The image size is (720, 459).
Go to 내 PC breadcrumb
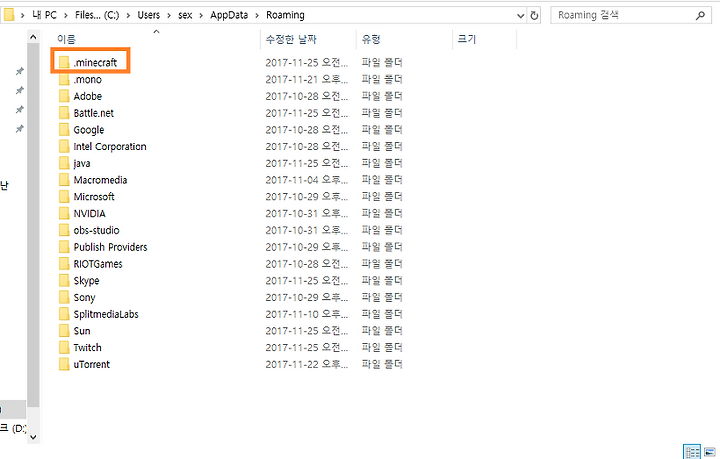click(45, 15)
